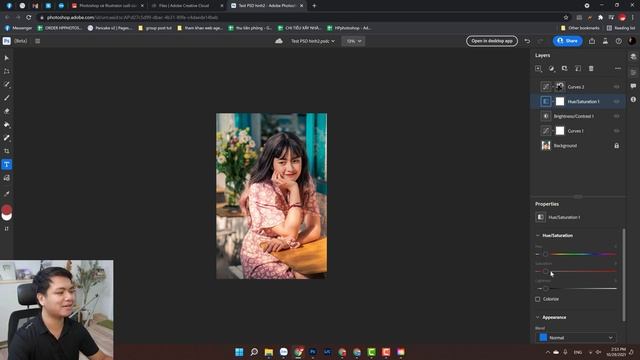This screenshot has width=640, height=360.
Task: Open the Blend mode Normal dropdown
Action: pyautogui.click(x=576, y=338)
